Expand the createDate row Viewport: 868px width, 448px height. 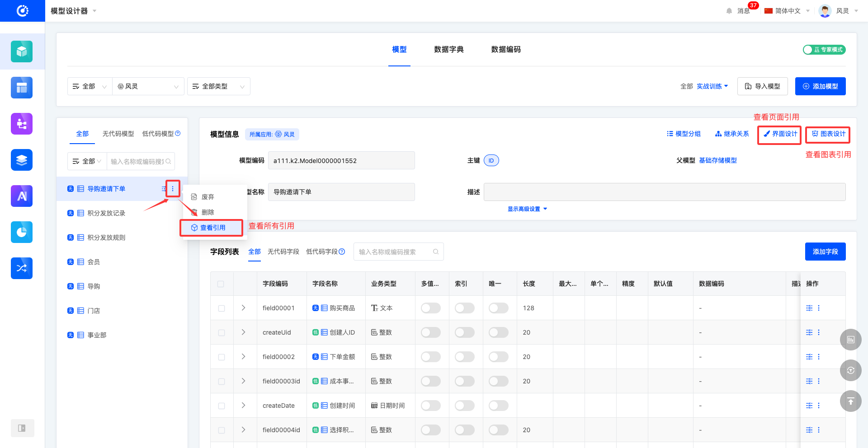[243, 406]
